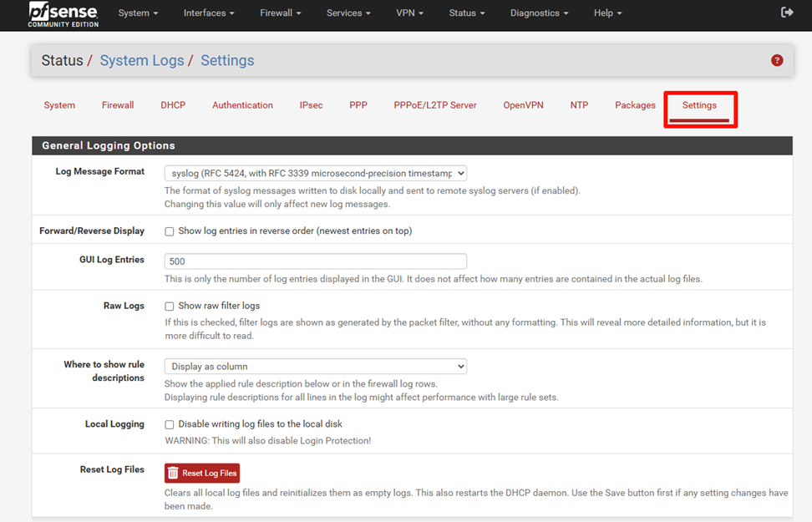Navigate using the System Logs breadcrumb link

tap(142, 60)
